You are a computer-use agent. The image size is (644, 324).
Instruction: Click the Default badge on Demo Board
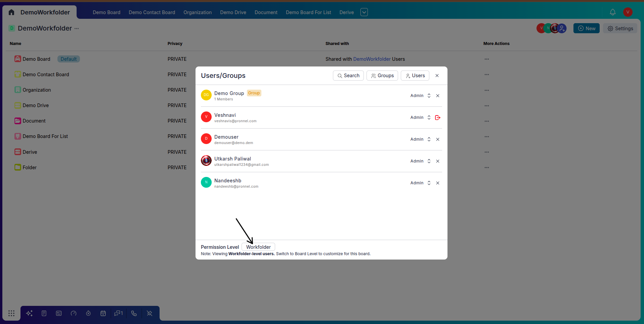click(x=69, y=59)
